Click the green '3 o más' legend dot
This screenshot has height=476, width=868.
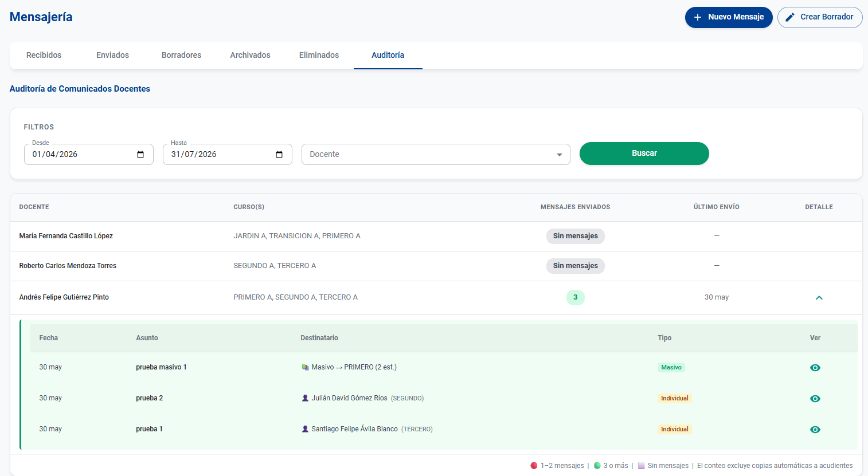pos(597,466)
